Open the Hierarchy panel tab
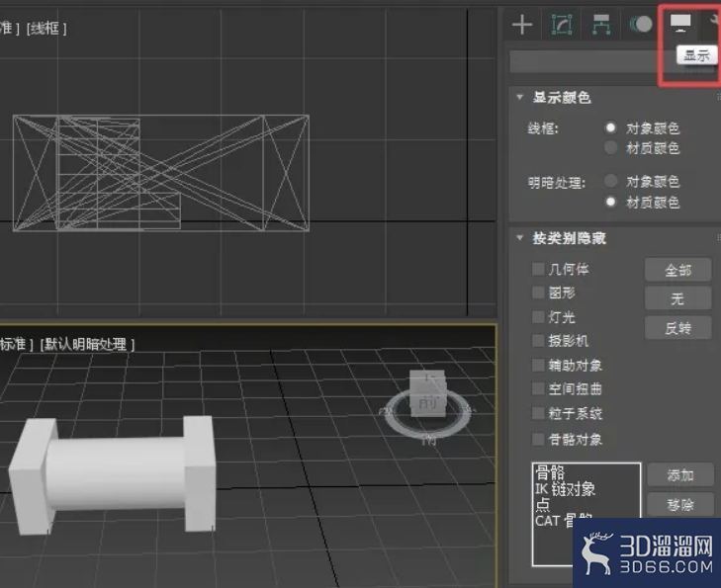The width and height of the screenshot is (721, 588). pyautogui.click(x=601, y=25)
